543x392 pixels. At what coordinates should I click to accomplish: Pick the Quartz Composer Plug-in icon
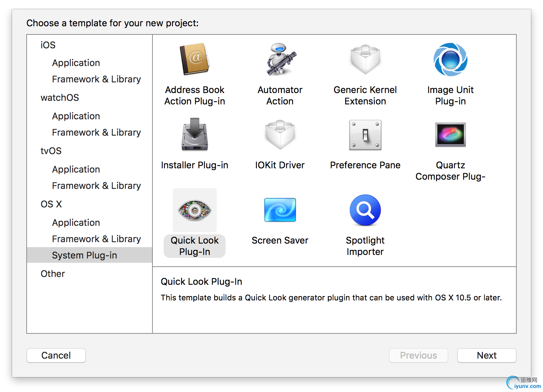pos(451,135)
